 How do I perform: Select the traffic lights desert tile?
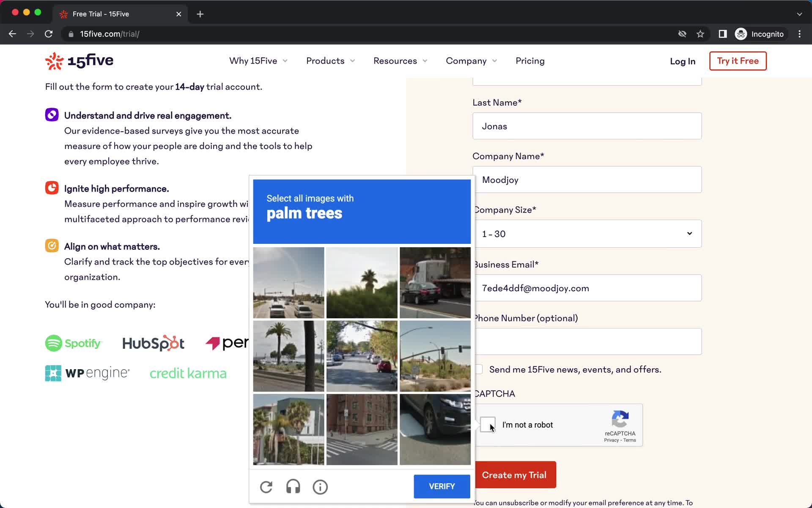[x=435, y=356]
